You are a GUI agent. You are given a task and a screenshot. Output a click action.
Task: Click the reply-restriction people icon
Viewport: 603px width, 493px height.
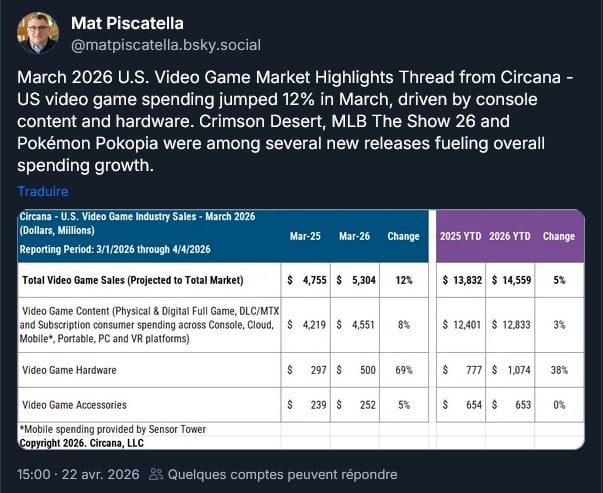pos(156,475)
